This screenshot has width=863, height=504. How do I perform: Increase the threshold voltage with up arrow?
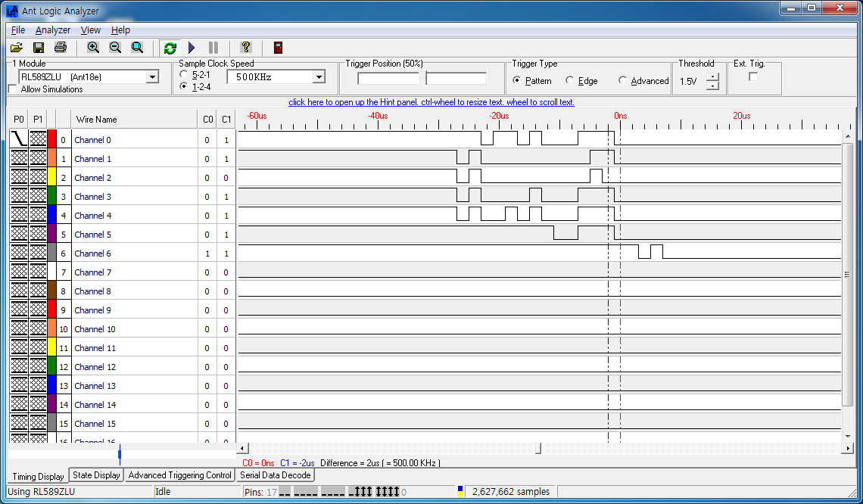712,77
